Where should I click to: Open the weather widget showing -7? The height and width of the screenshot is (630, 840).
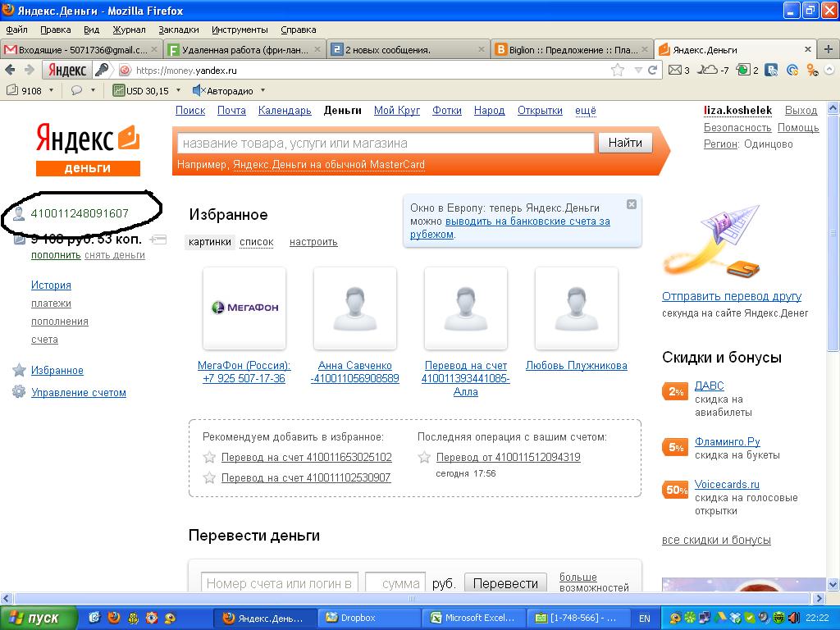click(x=713, y=70)
